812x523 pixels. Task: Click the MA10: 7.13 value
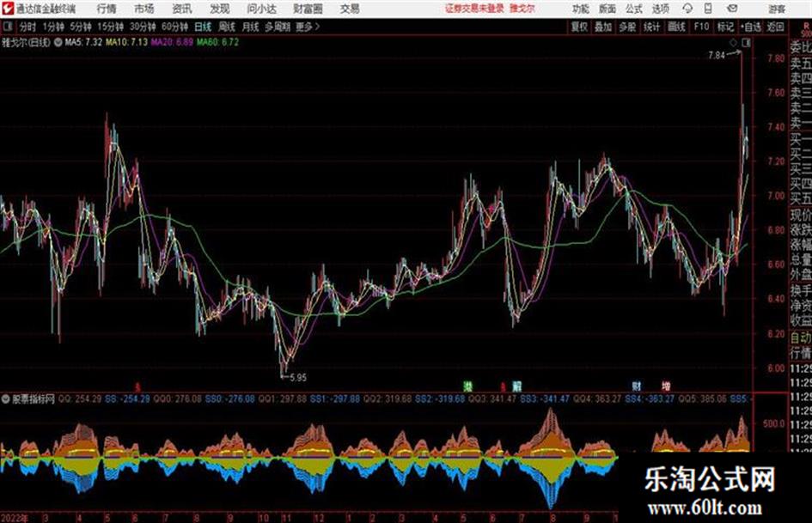[127, 42]
